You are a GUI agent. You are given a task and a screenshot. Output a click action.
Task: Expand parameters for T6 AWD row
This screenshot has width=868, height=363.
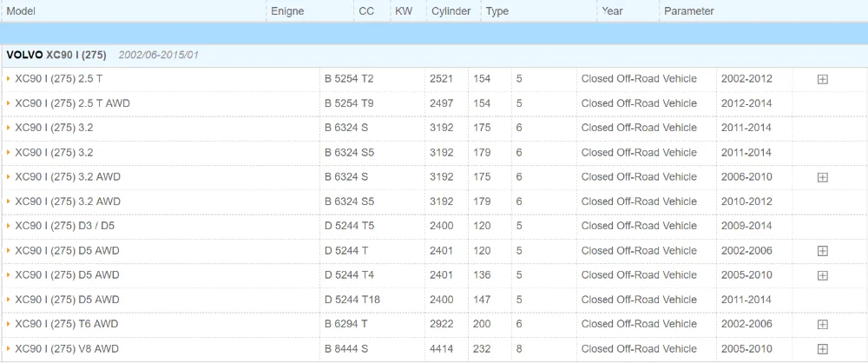[x=823, y=324]
